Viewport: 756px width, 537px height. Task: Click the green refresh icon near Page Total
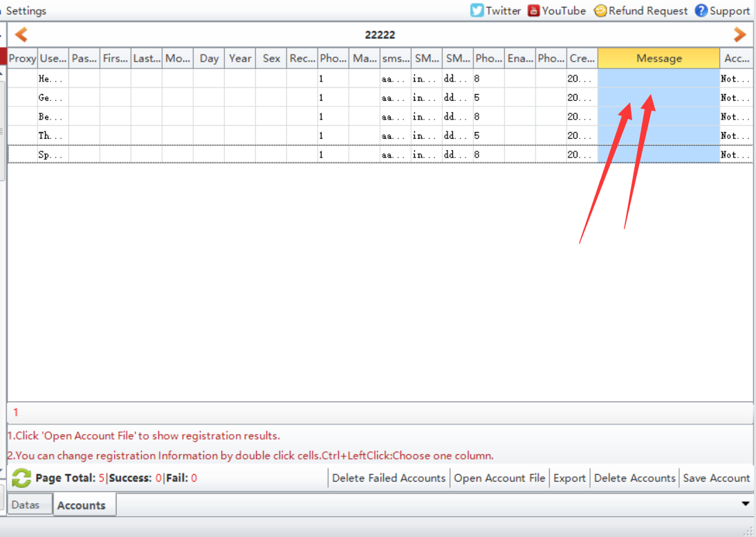pos(21,478)
